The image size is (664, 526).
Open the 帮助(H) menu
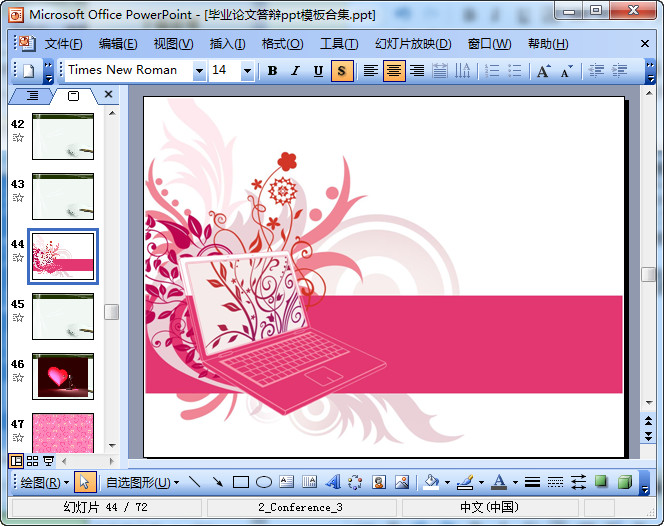(548, 44)
